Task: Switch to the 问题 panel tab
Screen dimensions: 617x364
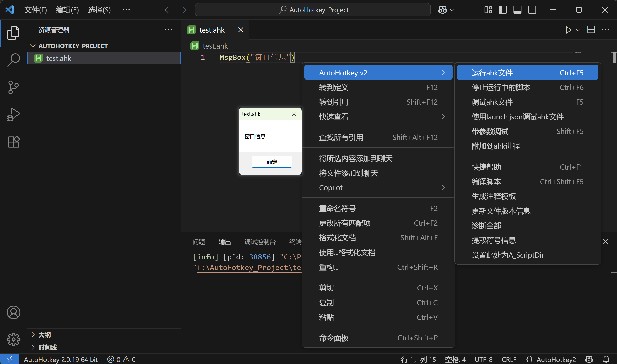Action: click(x=199, y=242)
